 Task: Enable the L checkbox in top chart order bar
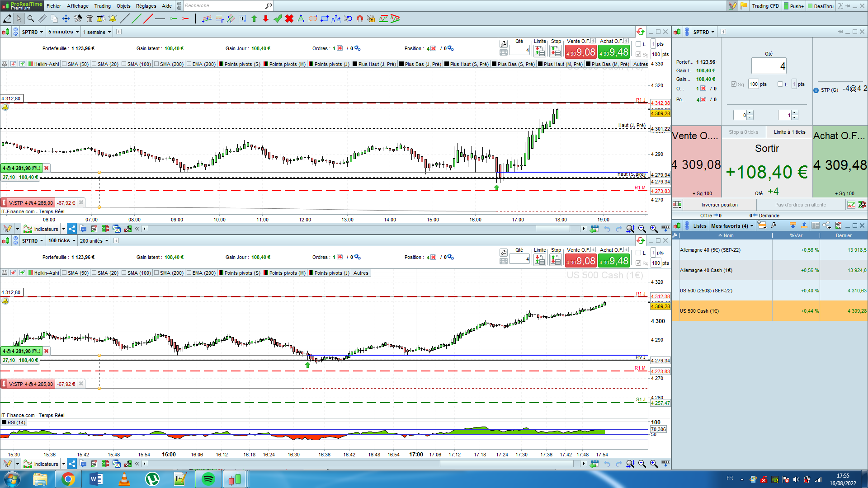638,44
